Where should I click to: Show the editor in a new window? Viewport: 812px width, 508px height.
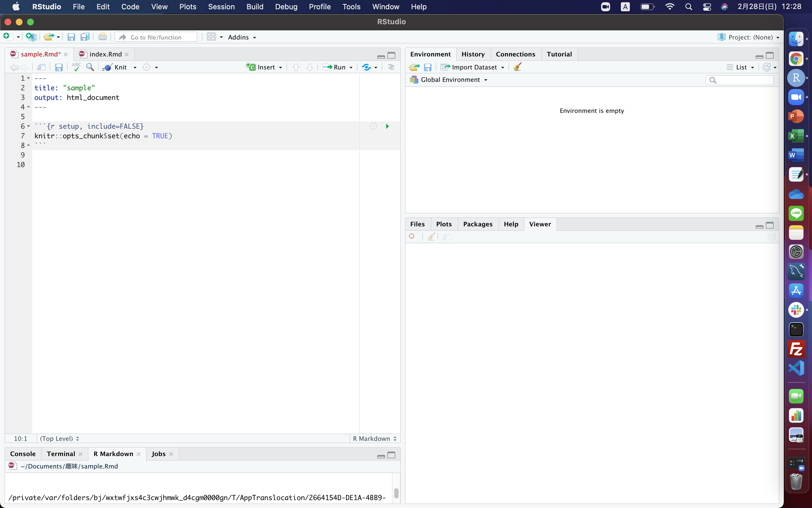coord(41,67)
